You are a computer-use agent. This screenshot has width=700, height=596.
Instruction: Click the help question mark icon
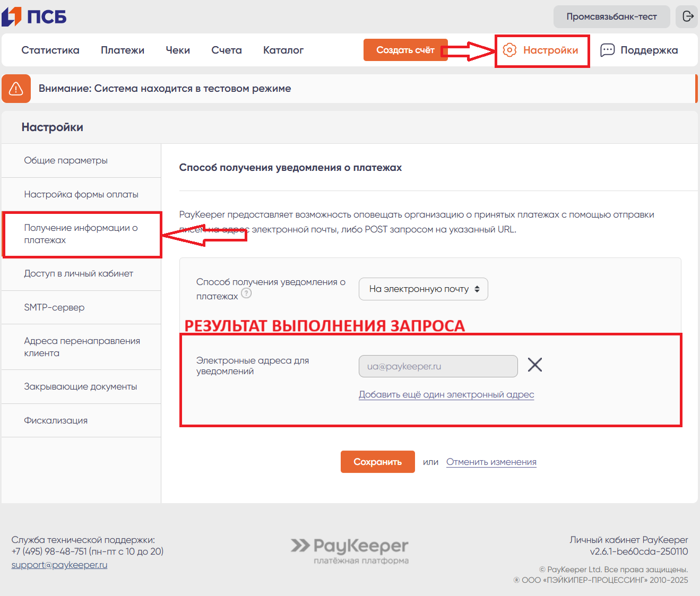pos(246,293)
